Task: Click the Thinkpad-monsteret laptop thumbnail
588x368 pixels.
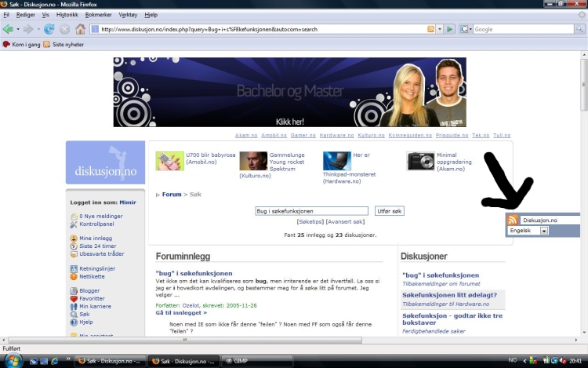Action: point(337,161)
